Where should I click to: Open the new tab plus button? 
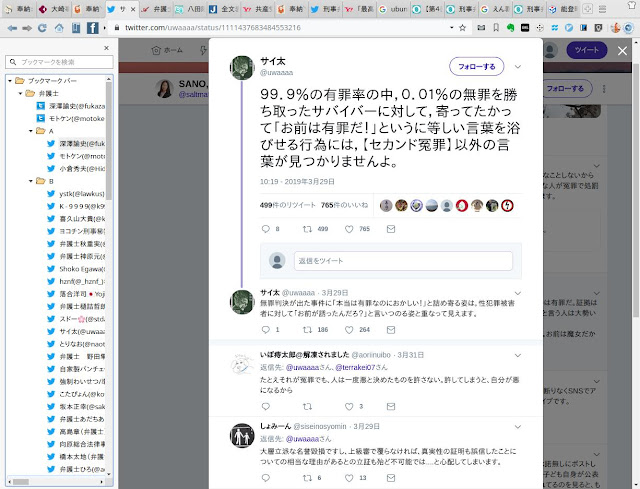pos(587,9)
